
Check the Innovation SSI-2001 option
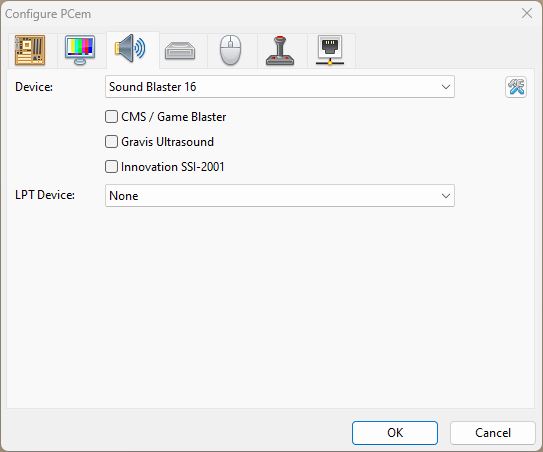(112, 167)
